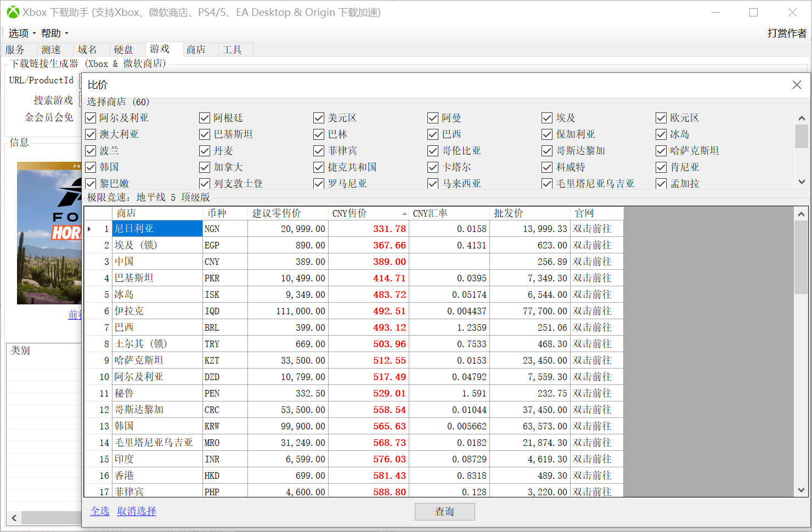Sort by the CNY售价 column header
The width and height of the screenshot is (812, 532).
pos(369,213)
